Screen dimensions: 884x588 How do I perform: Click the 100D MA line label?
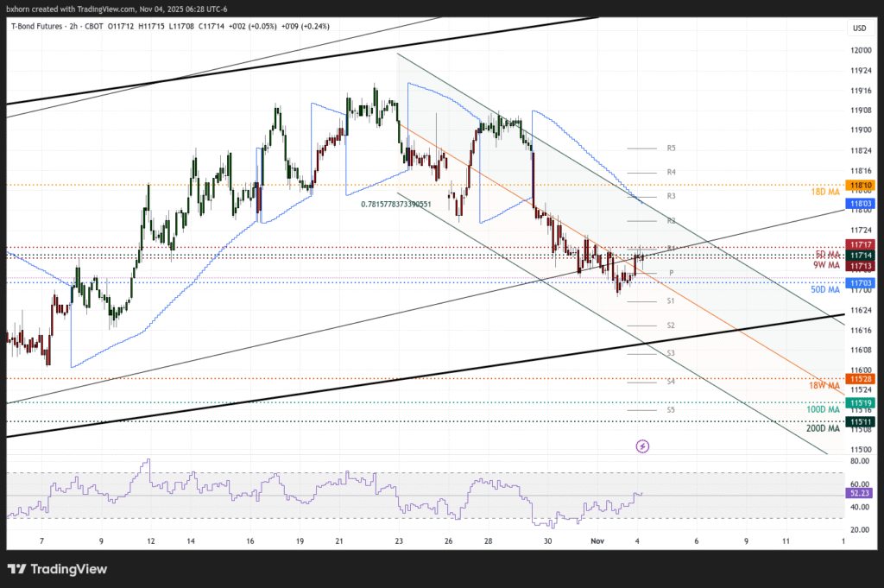pos(823,408)
